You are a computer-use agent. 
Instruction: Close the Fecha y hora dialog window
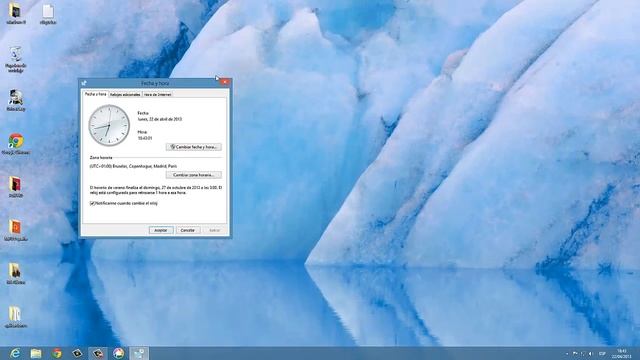pos(225,82)
